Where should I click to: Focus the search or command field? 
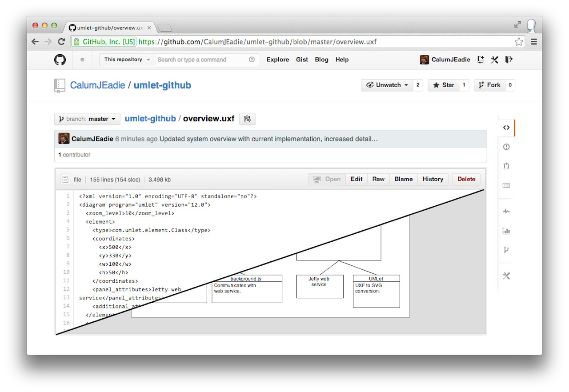point(207,60)
